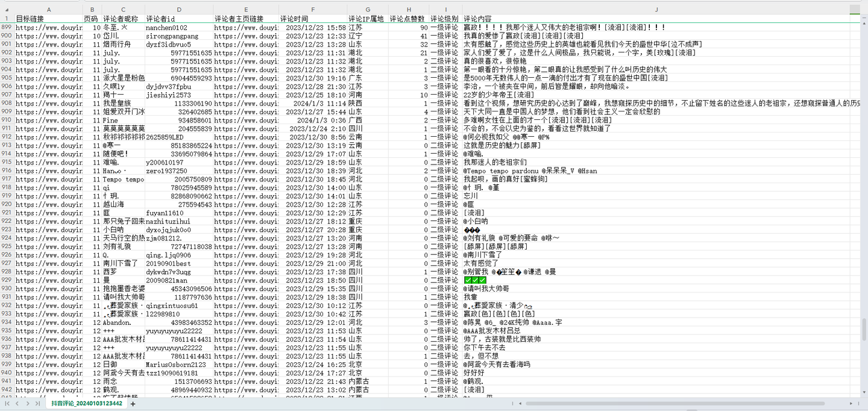Click the cell containing dykwdn7v3uqg

(179, 272)
